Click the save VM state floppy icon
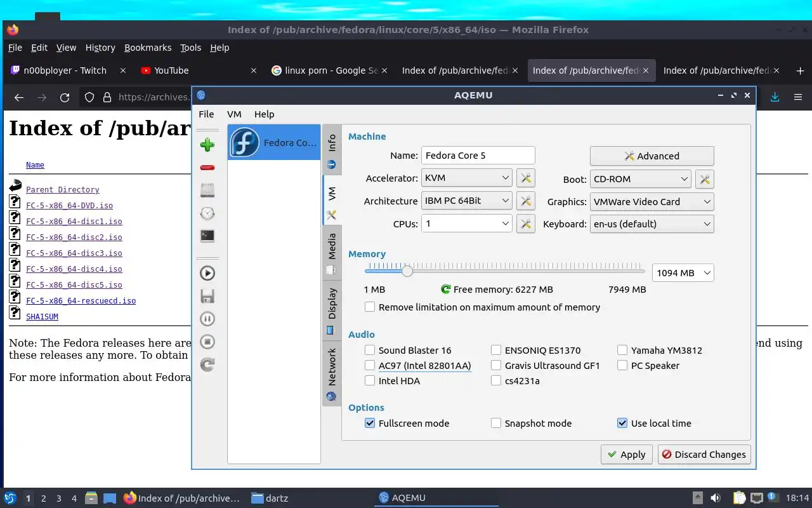Viewport: 812px width, 508px height. pyautogui.click(x=207, y=296)
